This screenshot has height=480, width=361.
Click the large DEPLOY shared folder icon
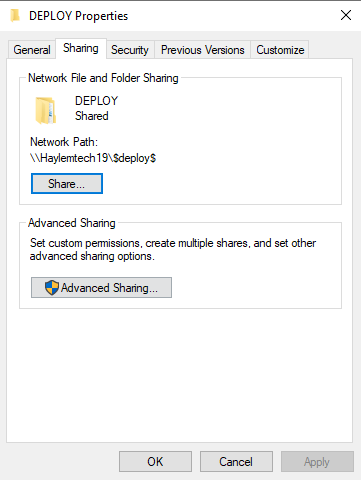click(x=45, y=110)
